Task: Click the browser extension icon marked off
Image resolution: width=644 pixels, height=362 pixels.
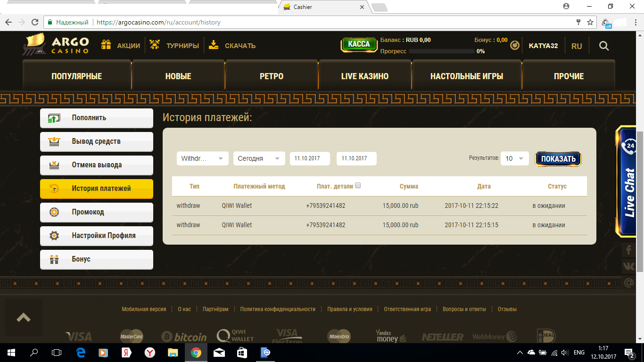Action: point(606,23)
